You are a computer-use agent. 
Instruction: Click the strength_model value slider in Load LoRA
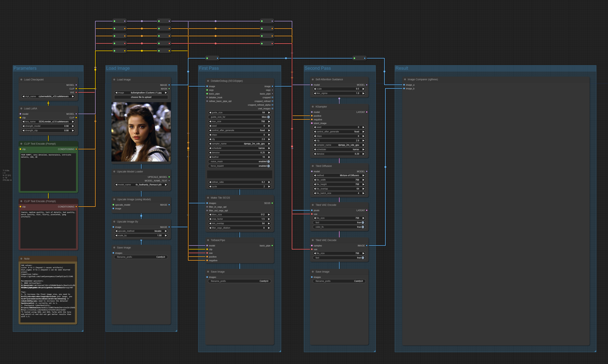[48, 126]
